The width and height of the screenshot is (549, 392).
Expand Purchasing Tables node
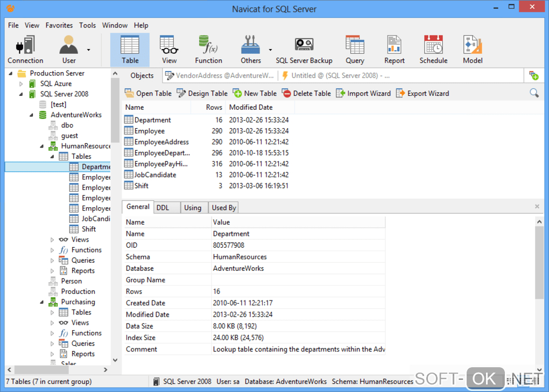[x=52, y=312]
